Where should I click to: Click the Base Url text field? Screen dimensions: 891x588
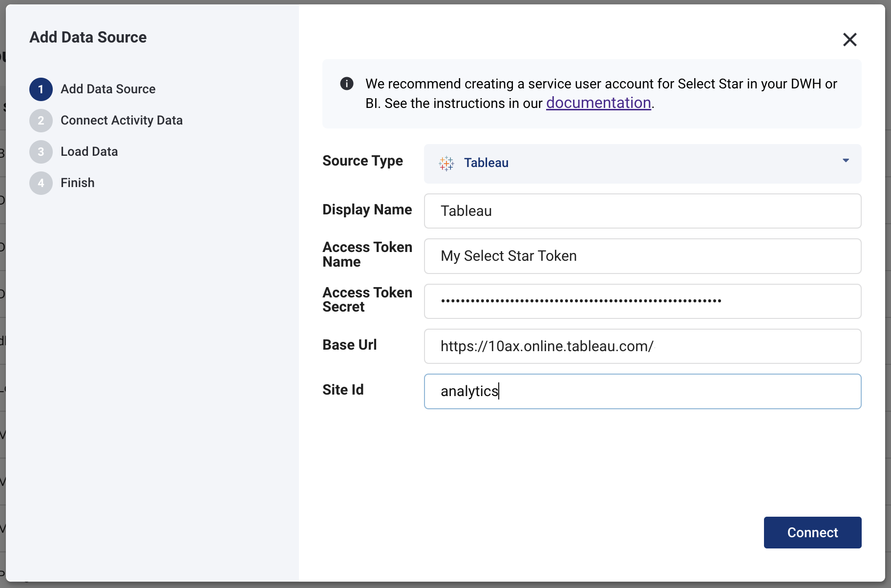[x=642, y=346]
